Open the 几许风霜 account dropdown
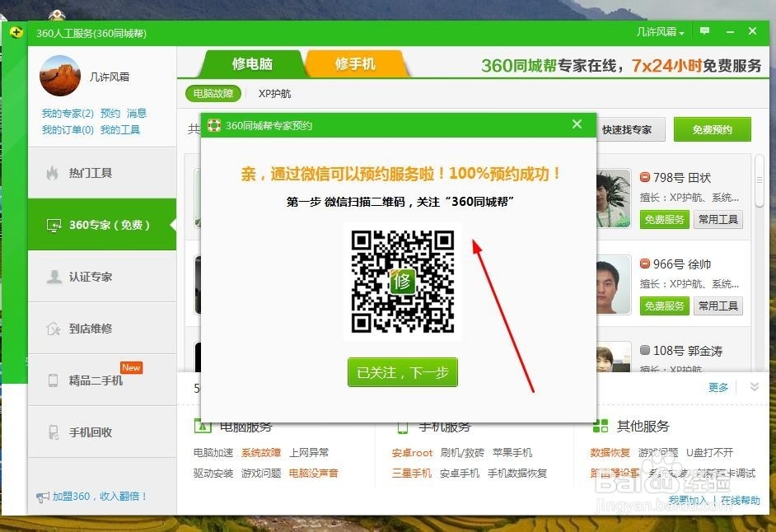This screenshot has width=776, height=532. (x=660, y=32)
